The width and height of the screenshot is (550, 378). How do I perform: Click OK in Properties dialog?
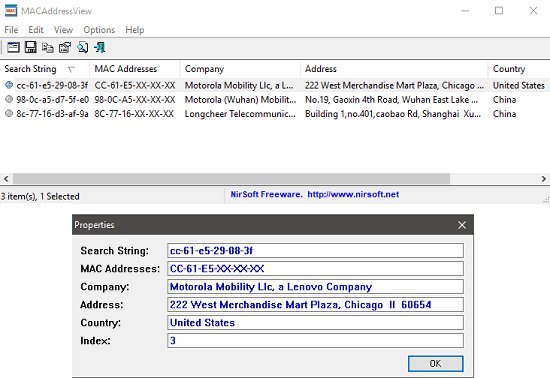[x=435, y=364]
